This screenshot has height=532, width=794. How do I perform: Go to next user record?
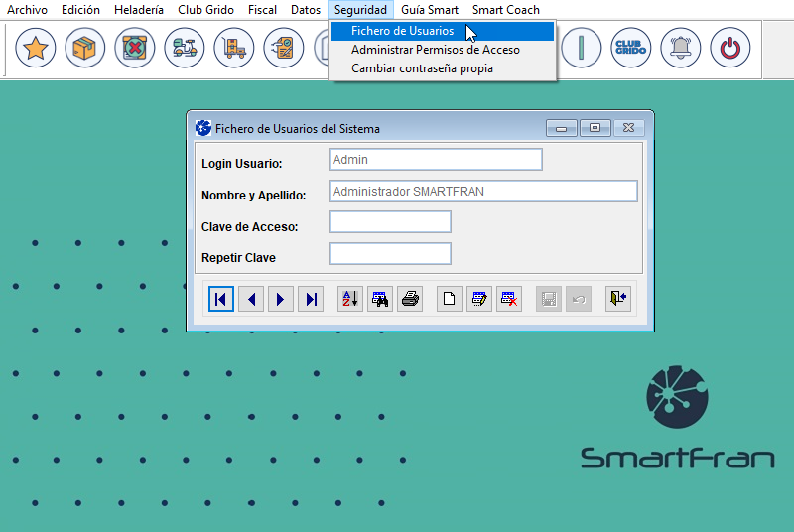(x=281, y=299)
